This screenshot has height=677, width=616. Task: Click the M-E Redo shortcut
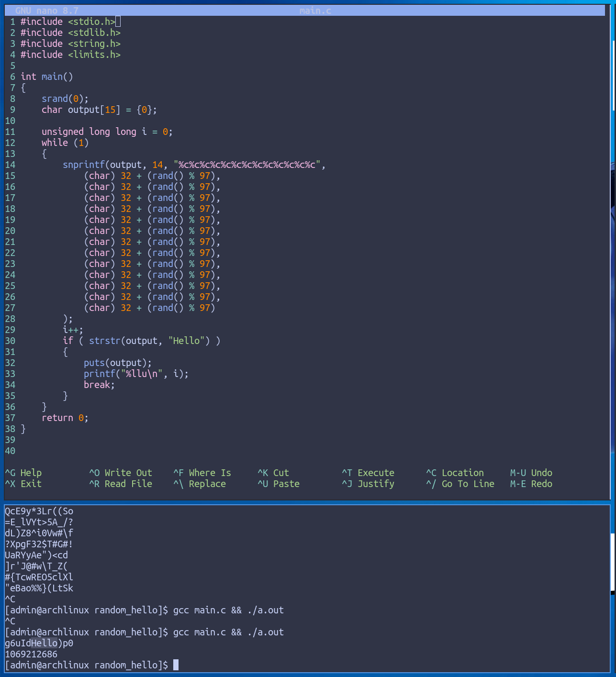[x=531, y=484]
